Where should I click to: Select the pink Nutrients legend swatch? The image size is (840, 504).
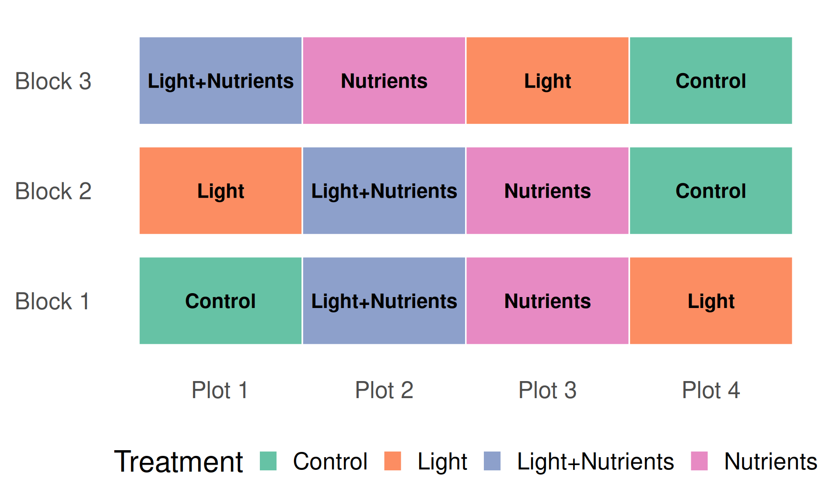click(699, 461)
